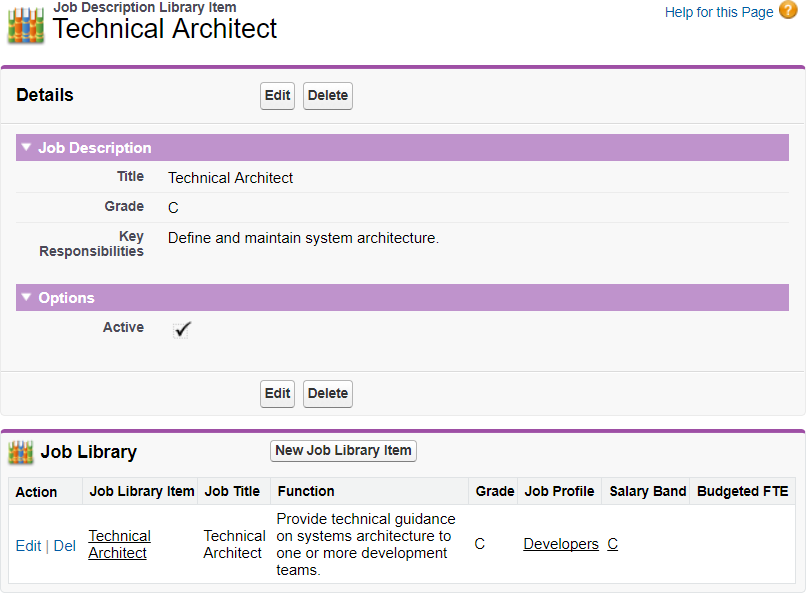
Task: Create a New Job Library Item
Action: (343, 451)
